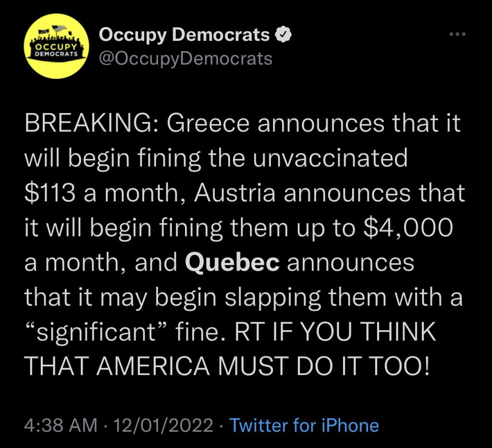492x448 pixels.
Task: Click the THAT AMERICA MUST DO IT TOO line
Action: click(x=227, y=366)
